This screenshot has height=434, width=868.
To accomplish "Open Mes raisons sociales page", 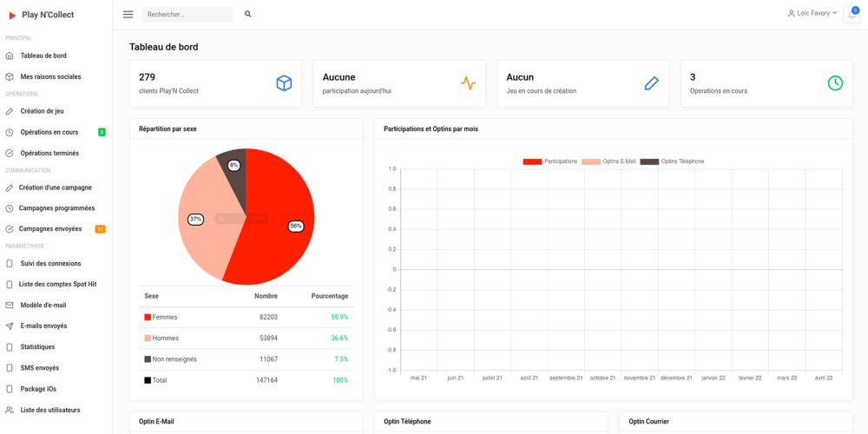I will pos(50,76).
